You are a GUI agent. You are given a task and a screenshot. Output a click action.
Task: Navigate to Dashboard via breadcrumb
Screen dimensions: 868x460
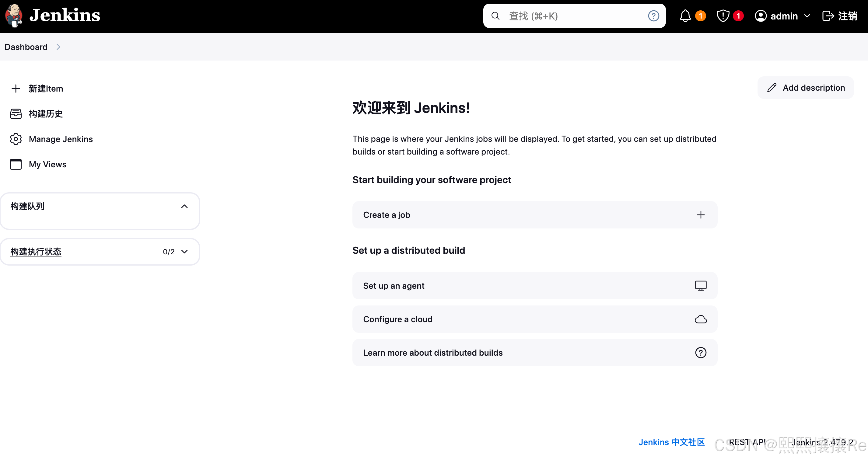(x=26, y=47)
